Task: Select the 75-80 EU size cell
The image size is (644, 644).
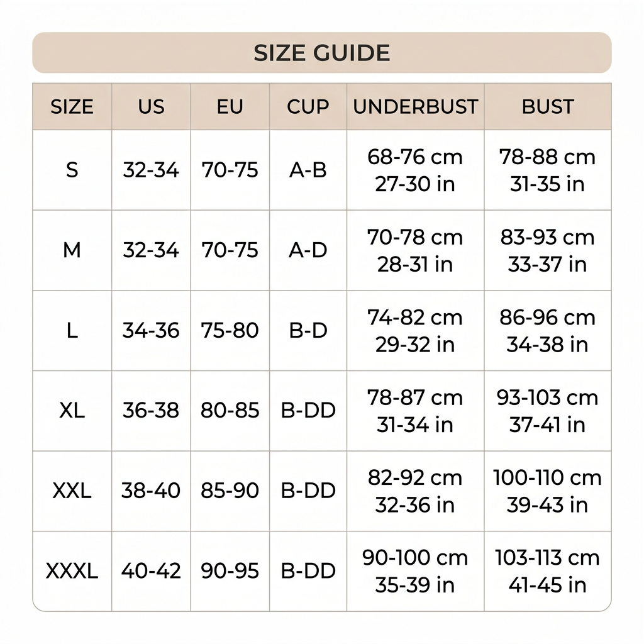Action: click(x=230, y=330)
